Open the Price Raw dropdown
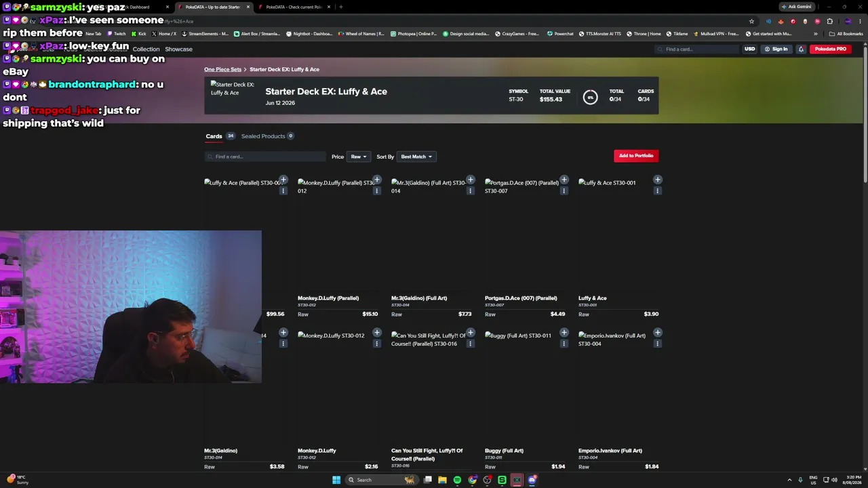This screenshot has width=868, height=488. pyautogui.click(x=358, y=157)
